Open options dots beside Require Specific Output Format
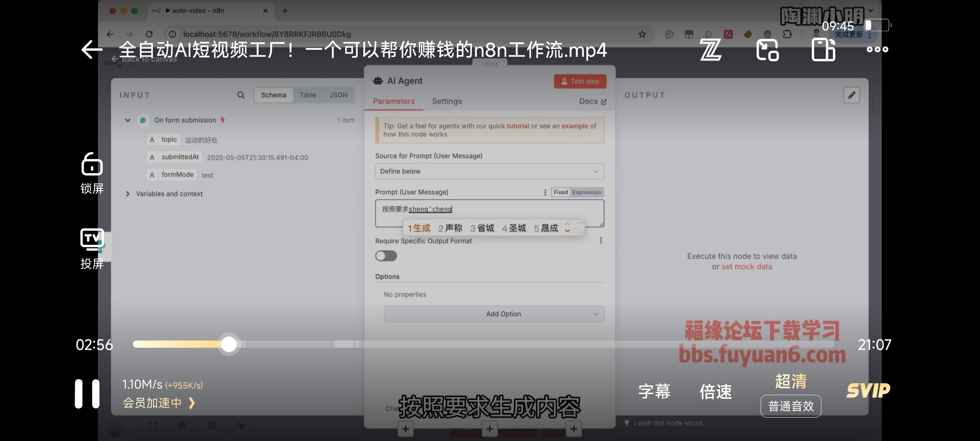The width and height of the screenshot is (980, 441). pos(601,240)
